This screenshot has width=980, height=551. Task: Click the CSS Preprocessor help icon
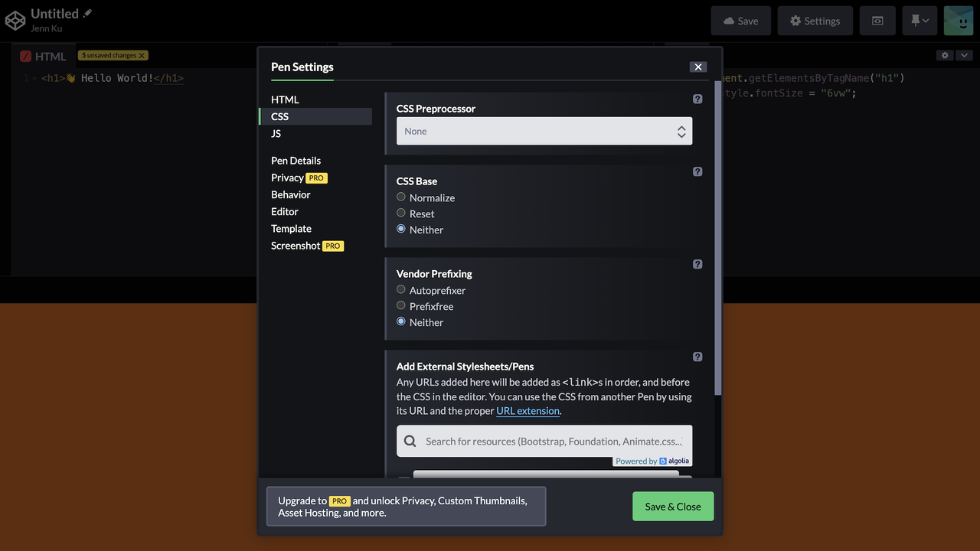[697, 99]
